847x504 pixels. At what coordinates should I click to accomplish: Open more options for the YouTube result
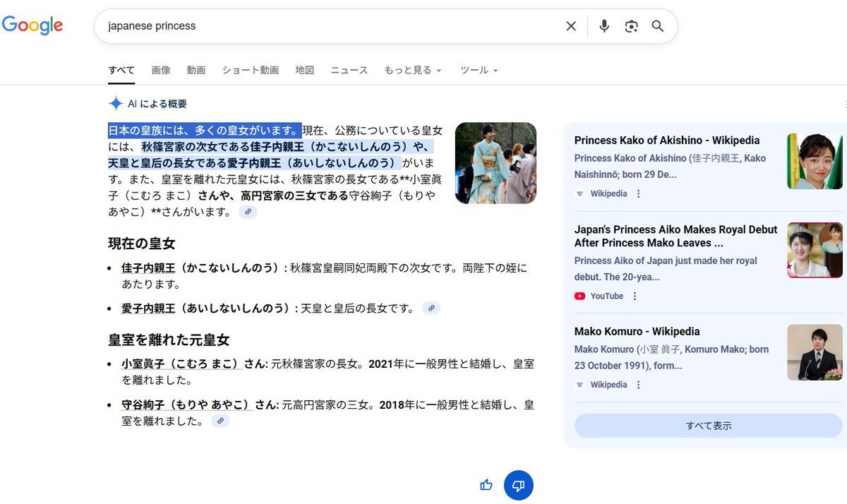point(635,296)
